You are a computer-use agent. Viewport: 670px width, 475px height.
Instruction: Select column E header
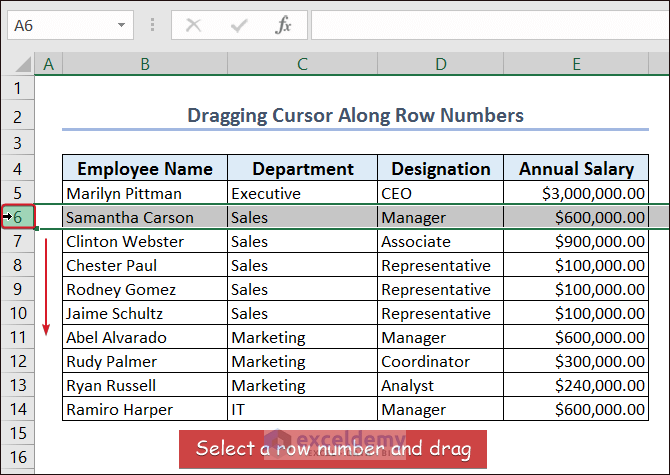[x=576, y=64]
